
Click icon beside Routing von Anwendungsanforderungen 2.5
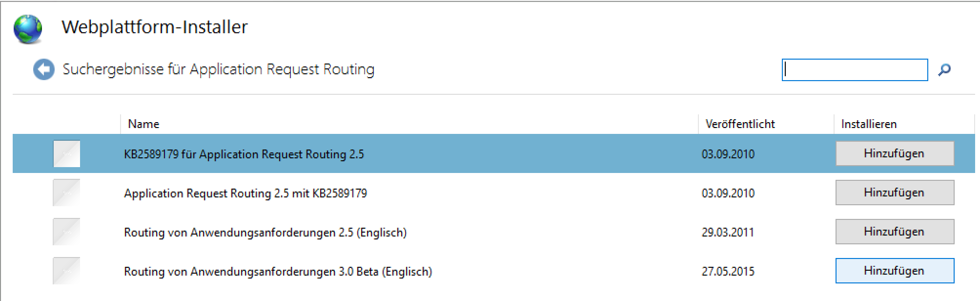coord(66,232)
